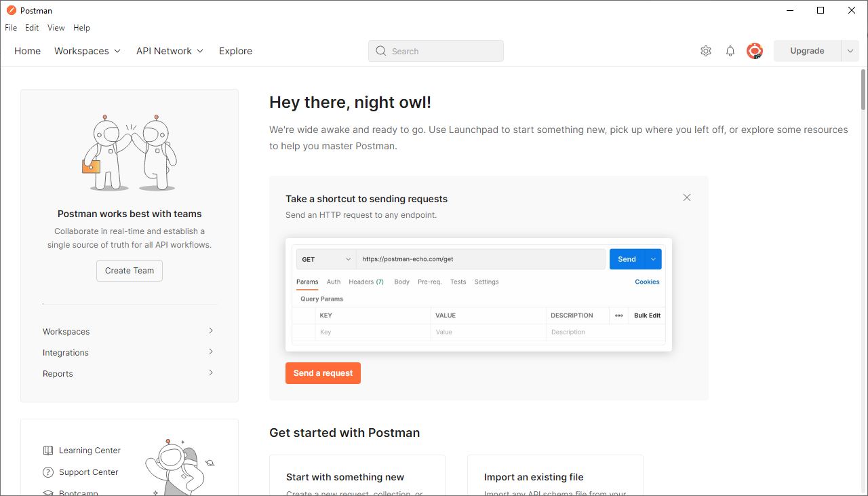Switch to the Headers (7) tab
The height and width of the screenshot is (496, 868).
click(x=366, y=282)
